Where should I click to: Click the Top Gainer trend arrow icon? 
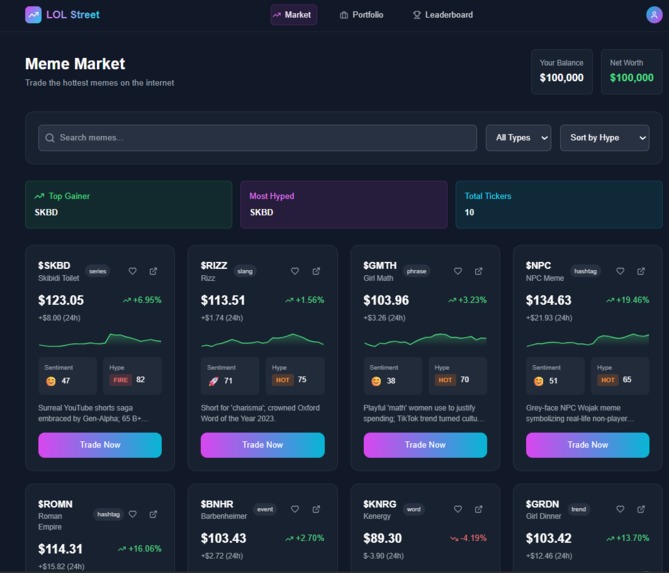point(39,196)
